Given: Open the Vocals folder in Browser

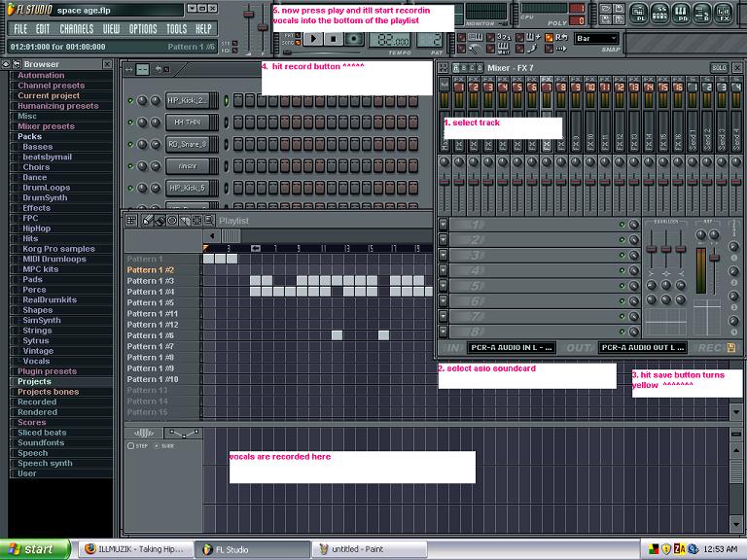Looking at the screenshot, I should point(36,361).
